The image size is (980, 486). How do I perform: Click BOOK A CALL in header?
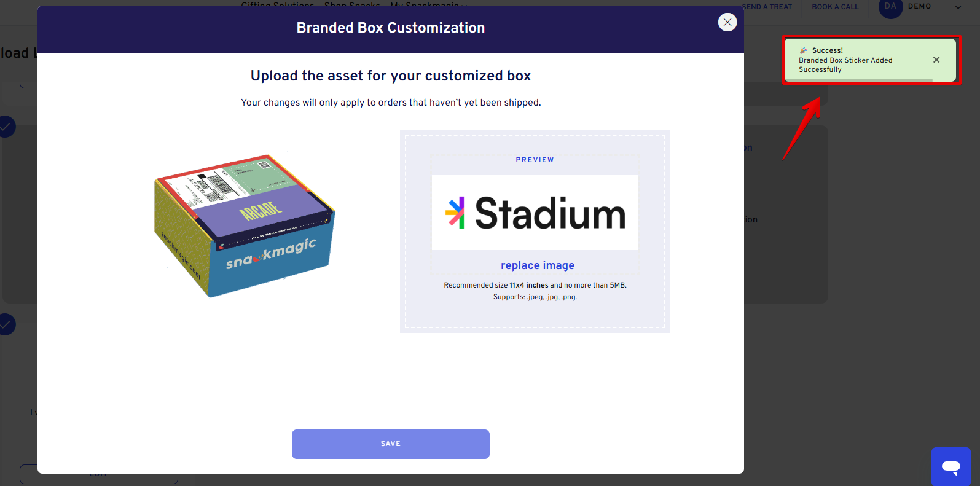pyautogui.click(x=835, y=7)
